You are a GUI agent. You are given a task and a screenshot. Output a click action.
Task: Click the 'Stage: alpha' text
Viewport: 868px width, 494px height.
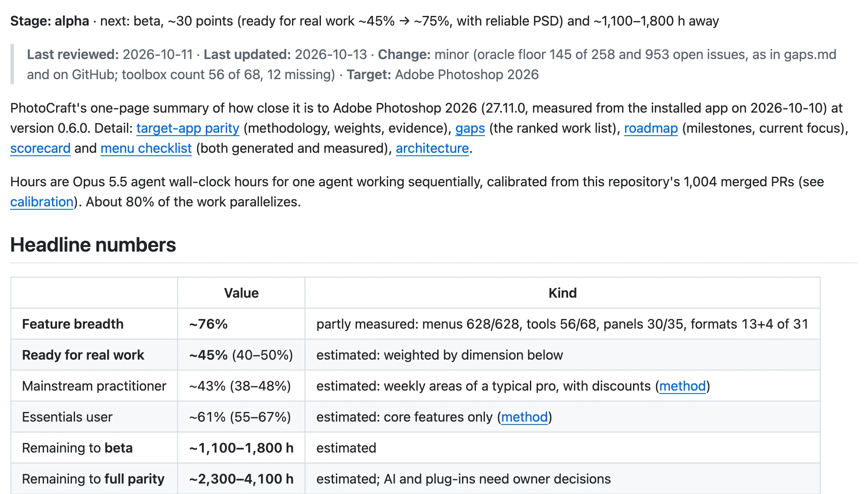[49, 21]
